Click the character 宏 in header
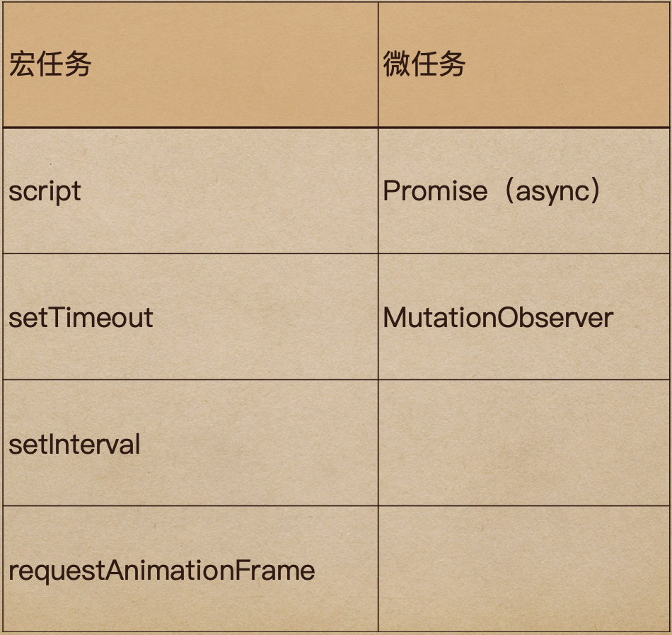 23,64
